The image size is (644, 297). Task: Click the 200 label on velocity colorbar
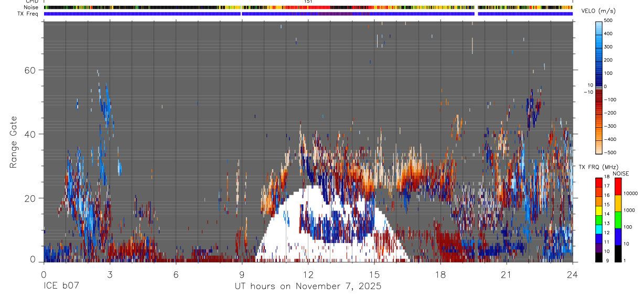pos(608,60)
